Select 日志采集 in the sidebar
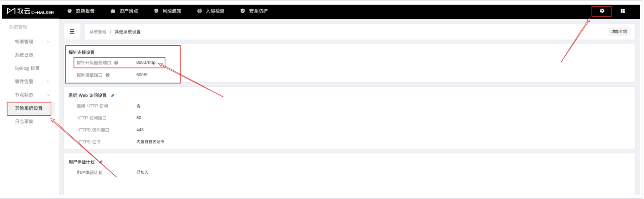Screen dimensions: 644x199 tap(24, 122)
